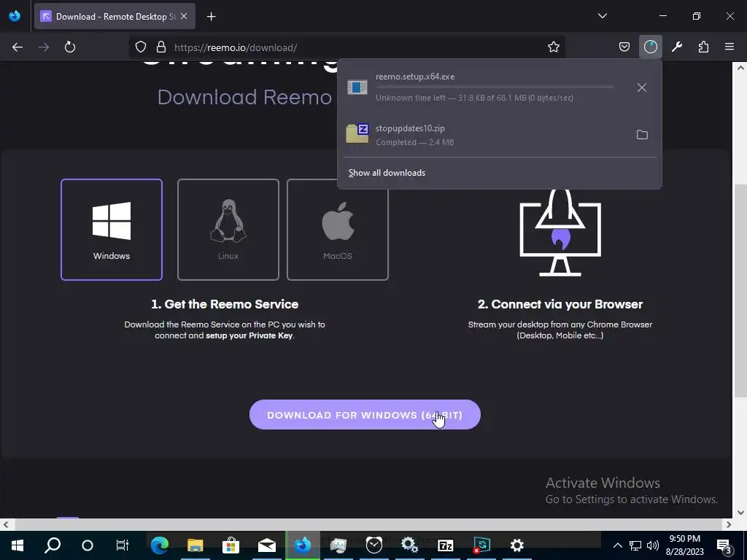Select the Windows platform card

(112, 230)
